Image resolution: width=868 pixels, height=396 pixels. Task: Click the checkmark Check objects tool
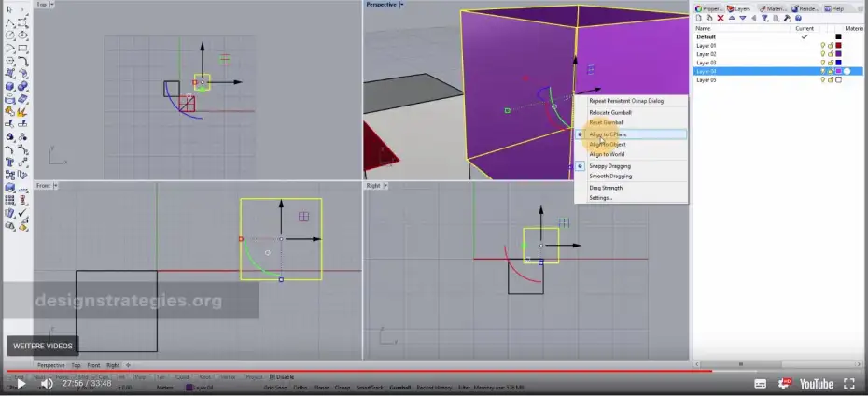coord(22,213)
